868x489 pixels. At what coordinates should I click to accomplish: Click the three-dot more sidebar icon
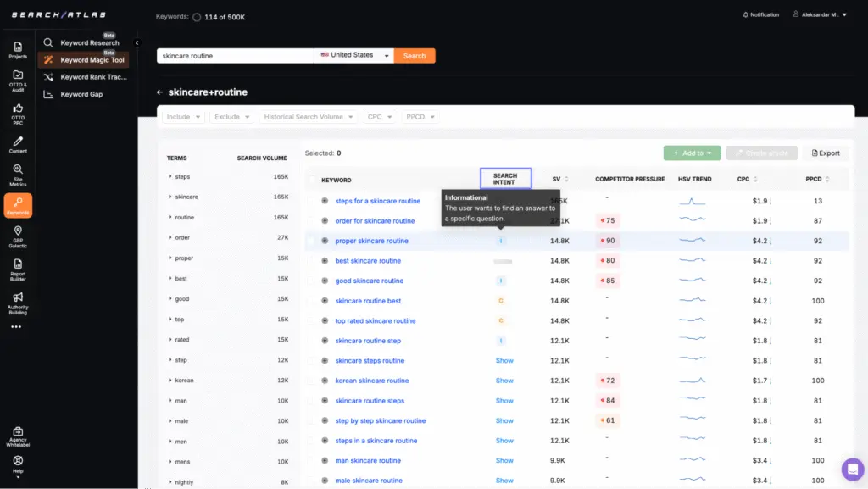(x=16, y=327)
